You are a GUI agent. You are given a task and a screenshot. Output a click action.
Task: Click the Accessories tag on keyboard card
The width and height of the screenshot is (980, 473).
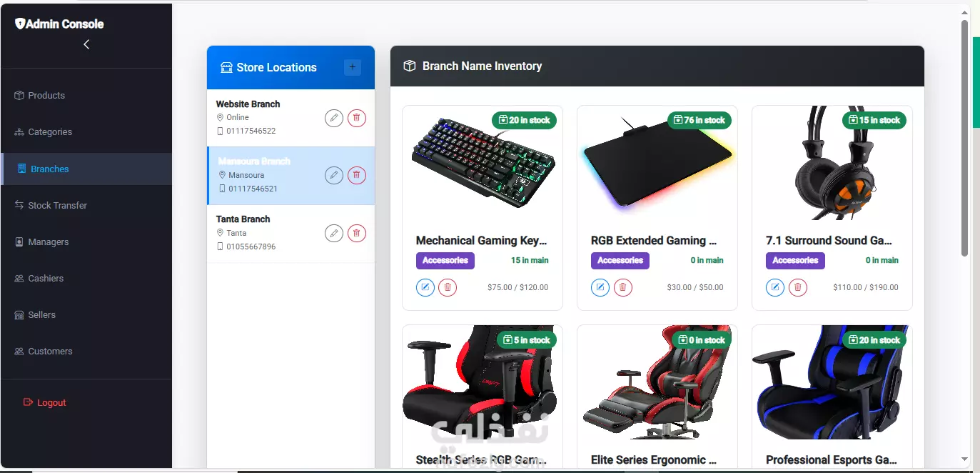tap(445, 260)
